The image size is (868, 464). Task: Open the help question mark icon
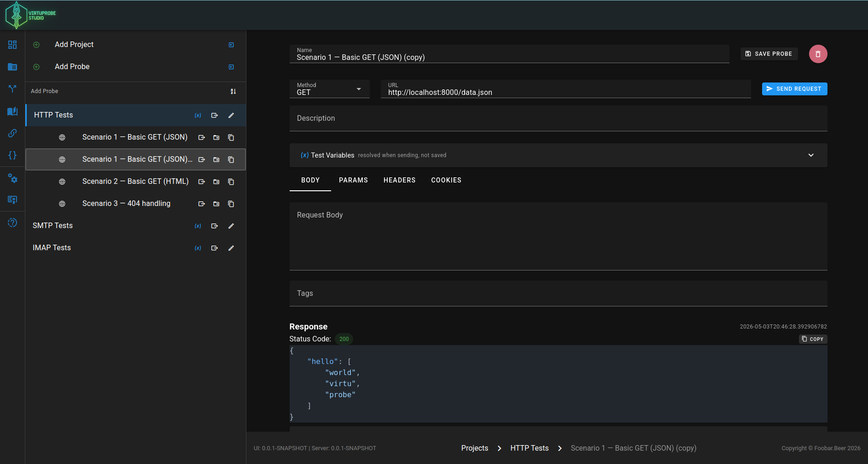(12, 223)
